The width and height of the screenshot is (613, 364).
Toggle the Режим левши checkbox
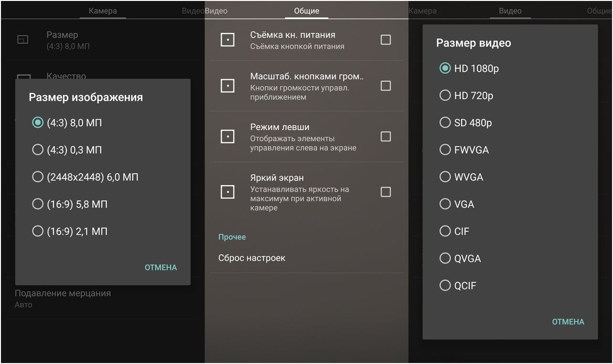(x=386, y=137)
